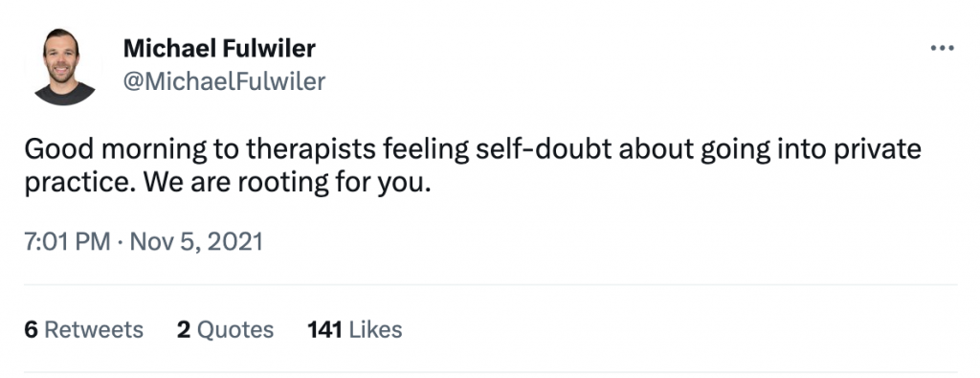980x378 pixels.
Task: Click the tweet text starting 'Good morning'
Action: [x=473, y=167]
